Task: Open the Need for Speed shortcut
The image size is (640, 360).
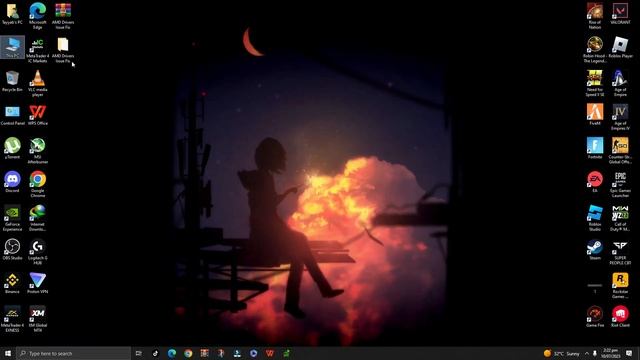Action: click(x=595, y=84)
